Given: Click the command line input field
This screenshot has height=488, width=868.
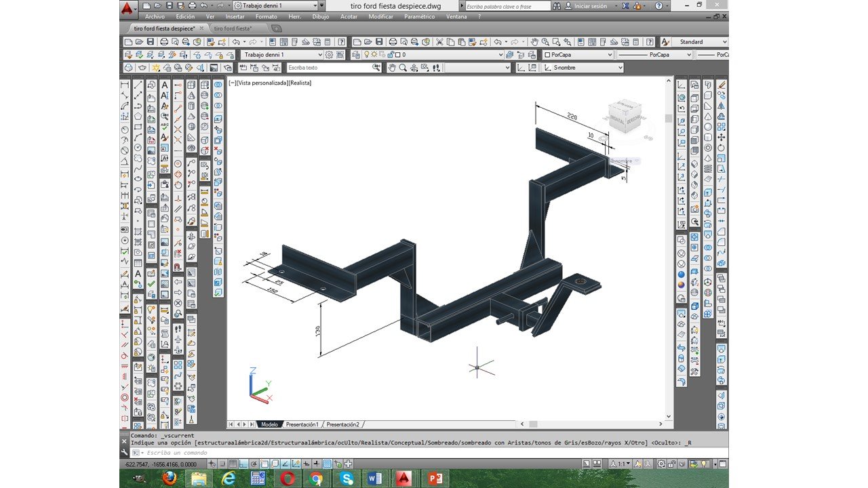Looking at the screenshot, I should pos(431,452).
